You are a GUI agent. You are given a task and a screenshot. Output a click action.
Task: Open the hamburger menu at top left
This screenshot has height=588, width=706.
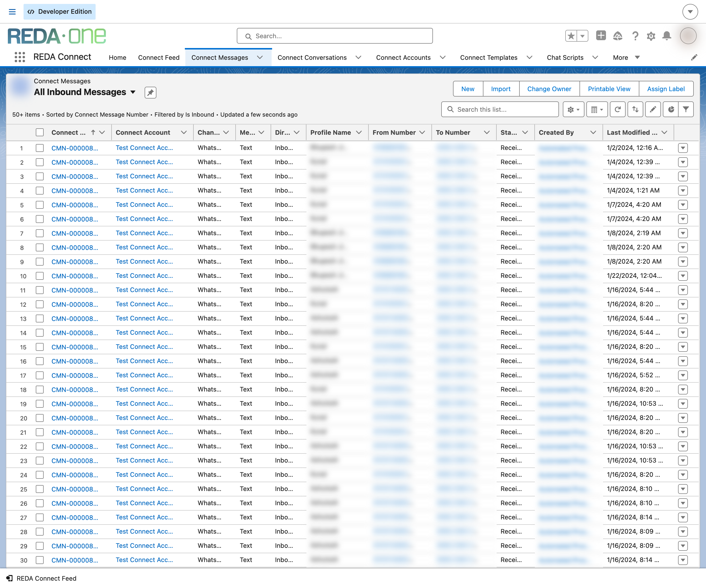[x=12, y=12]
